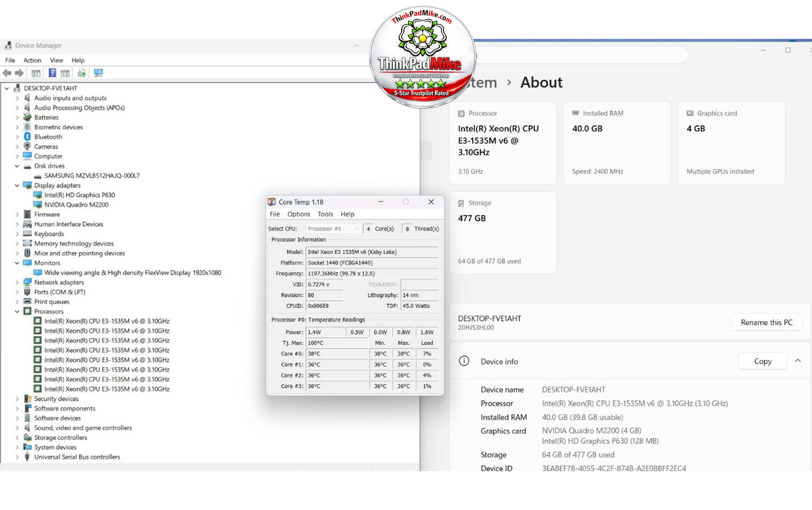
Task: Open the blue Help toolbar icon in Device Manager
Action: [52, 73]
